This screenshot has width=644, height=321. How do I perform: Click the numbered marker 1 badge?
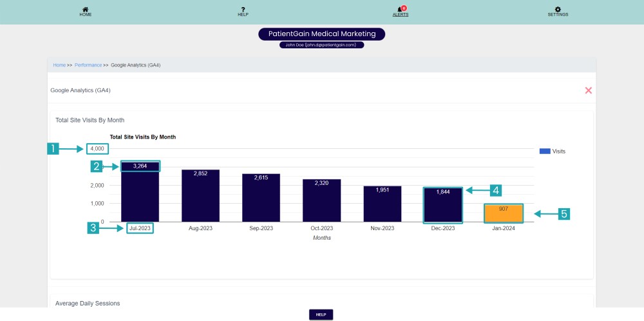(x=53, y=149)
